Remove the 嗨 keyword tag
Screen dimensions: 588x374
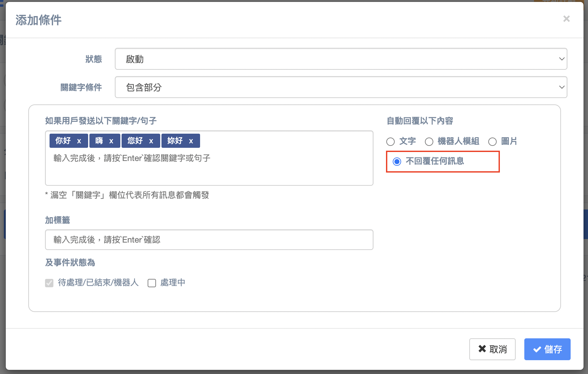[x=111, y=141]
